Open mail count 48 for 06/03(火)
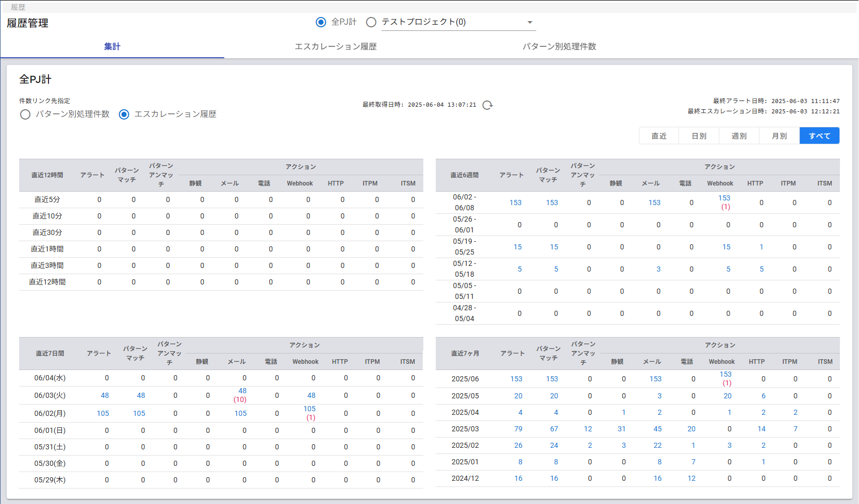 pyautogui.click(x=242, y=391)
